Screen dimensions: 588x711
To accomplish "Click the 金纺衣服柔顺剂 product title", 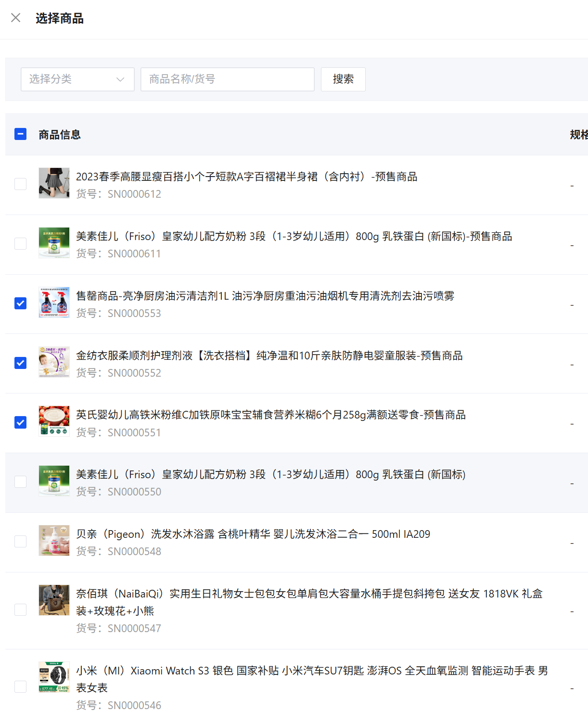I will tap(269, 355).
